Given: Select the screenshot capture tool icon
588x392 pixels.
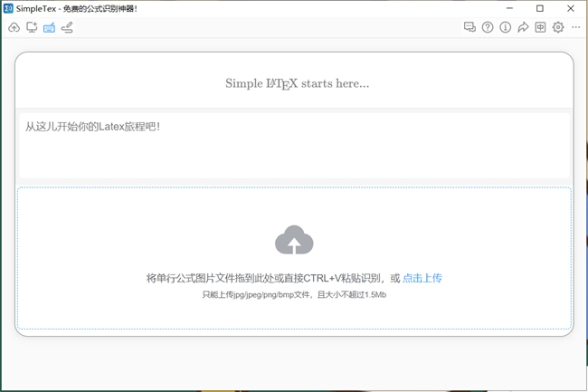Looking at the screenshot, I should pyautogui.click(x=32, y=27).
